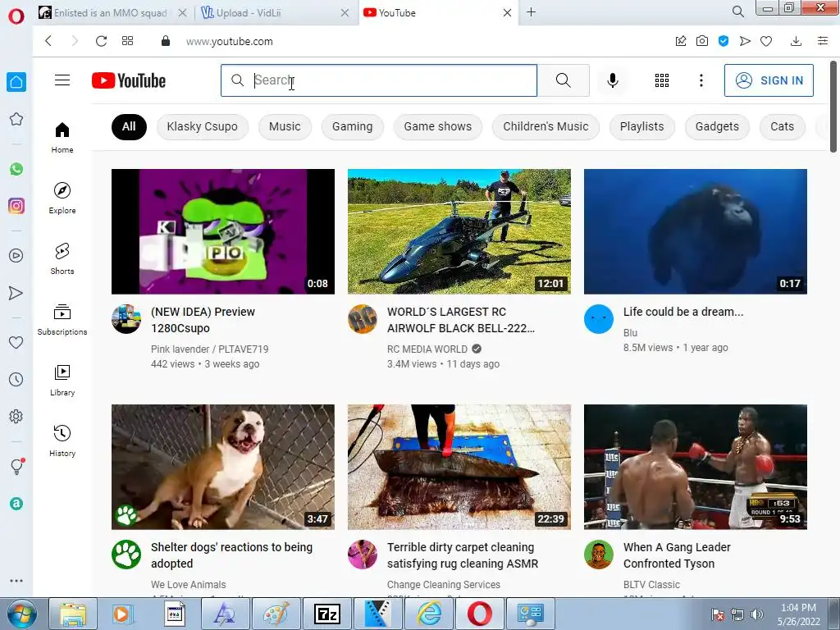
Task: Click the YouTube logo
Action: coord(129,80)
